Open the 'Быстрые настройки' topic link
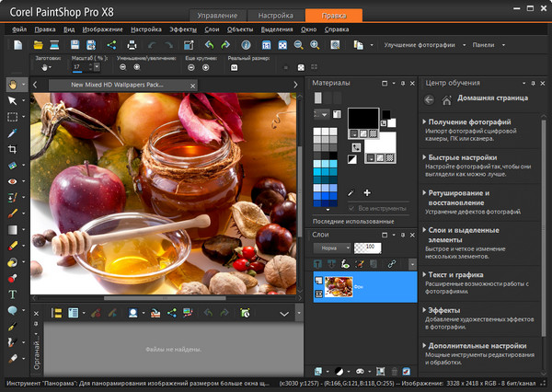The height and width of the screenshot is (392, 552). tap(465, 156)
